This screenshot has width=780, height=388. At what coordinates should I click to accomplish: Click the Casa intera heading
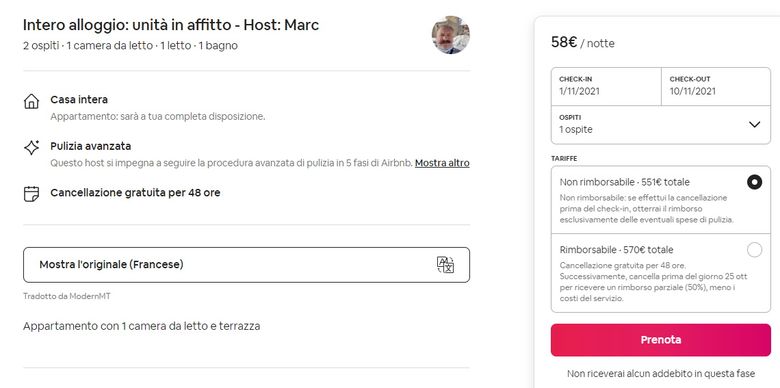pos(79,99)
